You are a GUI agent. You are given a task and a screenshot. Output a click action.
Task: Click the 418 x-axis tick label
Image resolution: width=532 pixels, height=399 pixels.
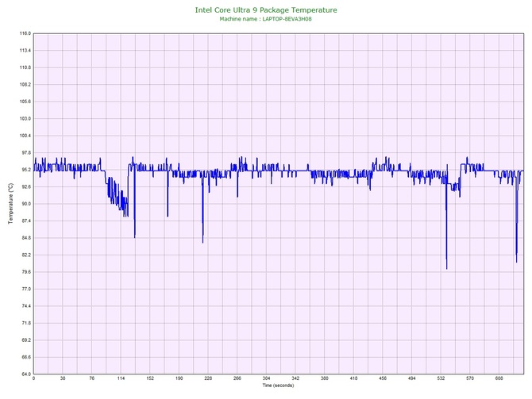point(353,378)
